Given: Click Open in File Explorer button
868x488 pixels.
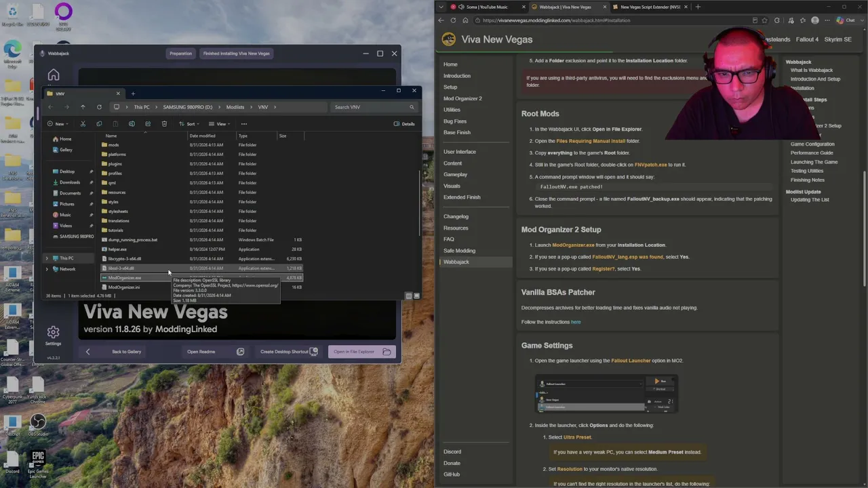Looking at the screenshot, I should [x=362, y=352].
